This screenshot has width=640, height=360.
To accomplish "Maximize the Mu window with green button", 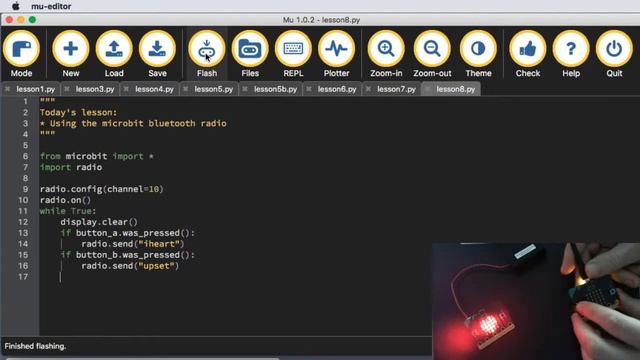I will 32,20.
